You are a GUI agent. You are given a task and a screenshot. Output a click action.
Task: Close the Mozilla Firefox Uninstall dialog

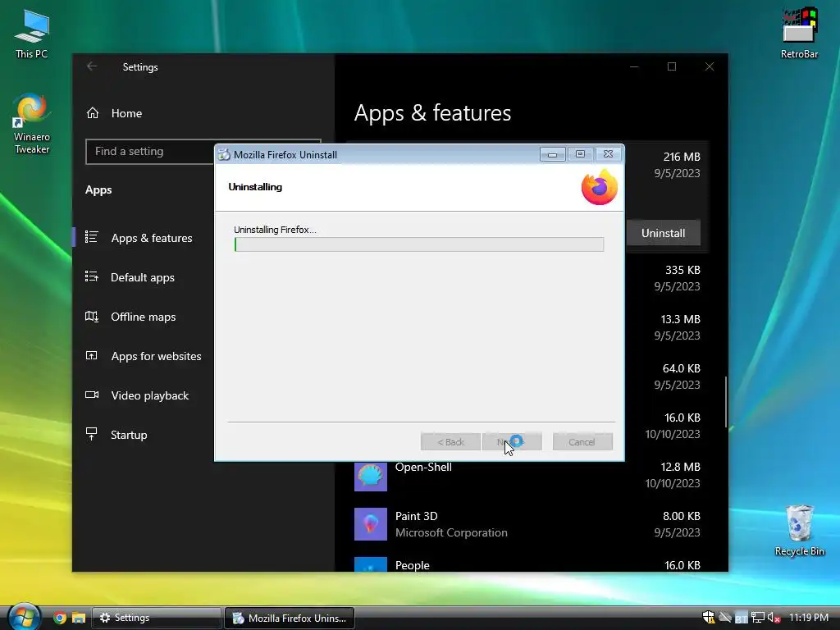(608, 154)
